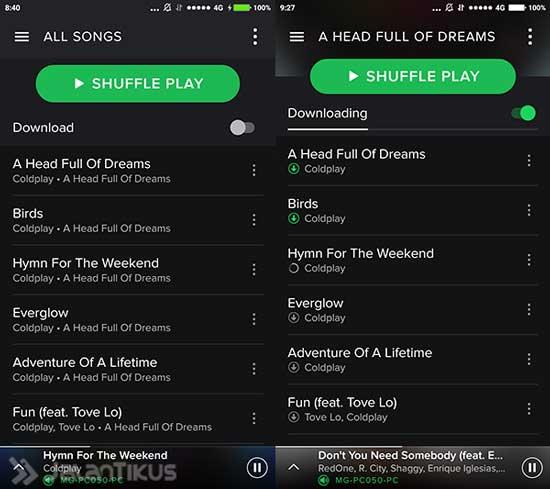Tap loading circle beside Hymn For The Weekend
This screenshot has height=489, width=550.
coord(294,268)
